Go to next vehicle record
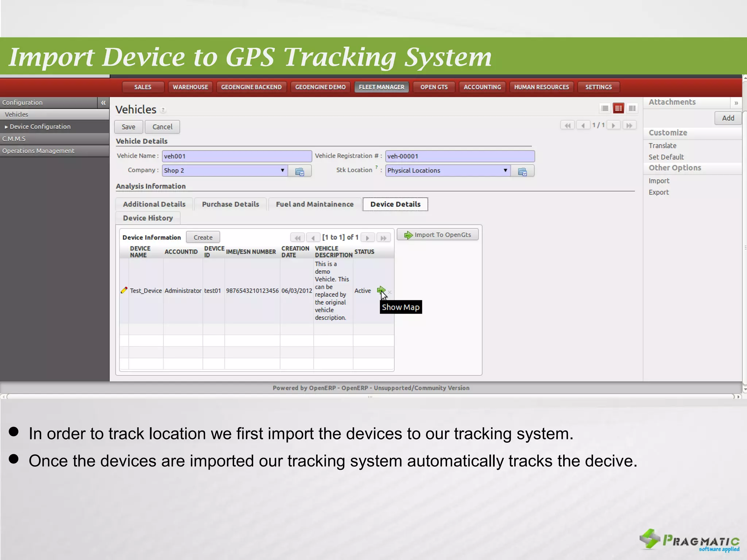The width and height of the screenshot is (747, 560). (x=614, y=125)
